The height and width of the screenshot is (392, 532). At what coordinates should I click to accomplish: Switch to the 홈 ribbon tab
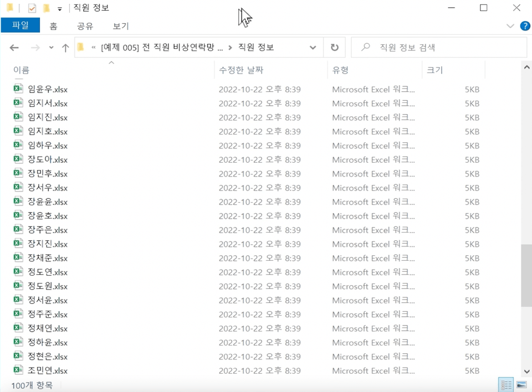click(x=53, y=26)
